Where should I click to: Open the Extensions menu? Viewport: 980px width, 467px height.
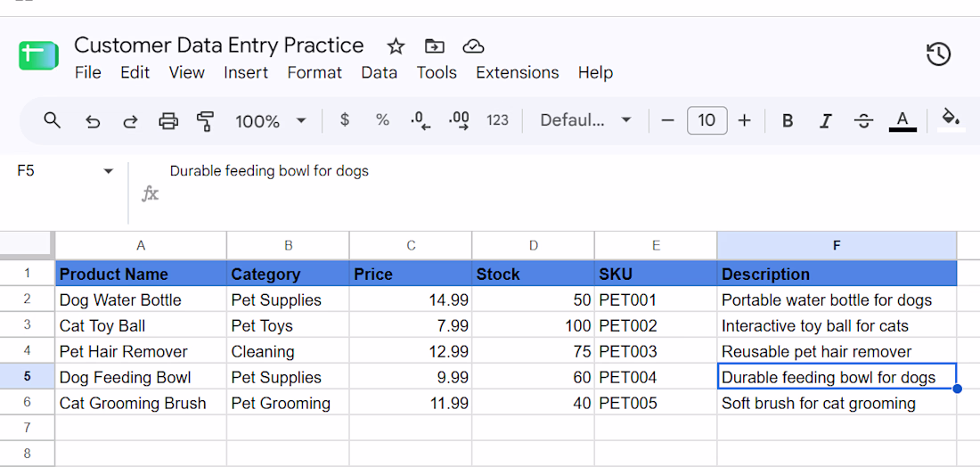tap(518, 72)
